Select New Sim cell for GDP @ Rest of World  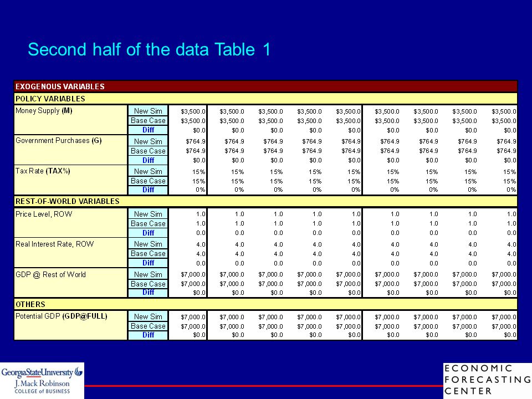148,274
